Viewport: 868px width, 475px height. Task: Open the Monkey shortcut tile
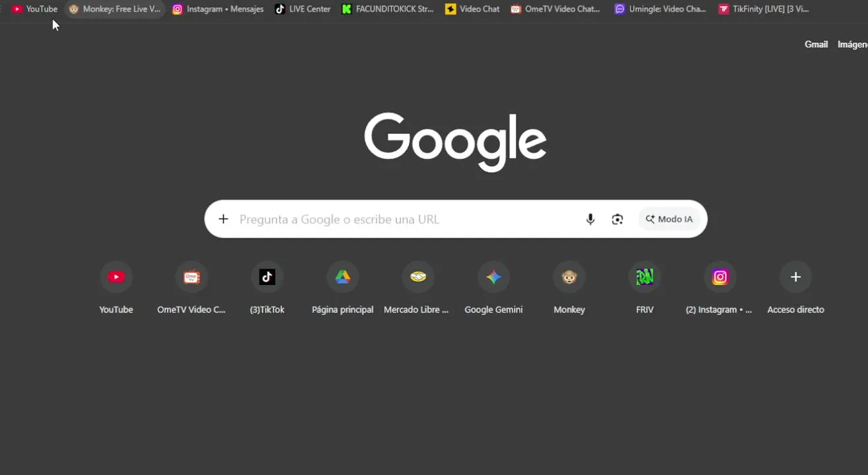pos(569,288)
